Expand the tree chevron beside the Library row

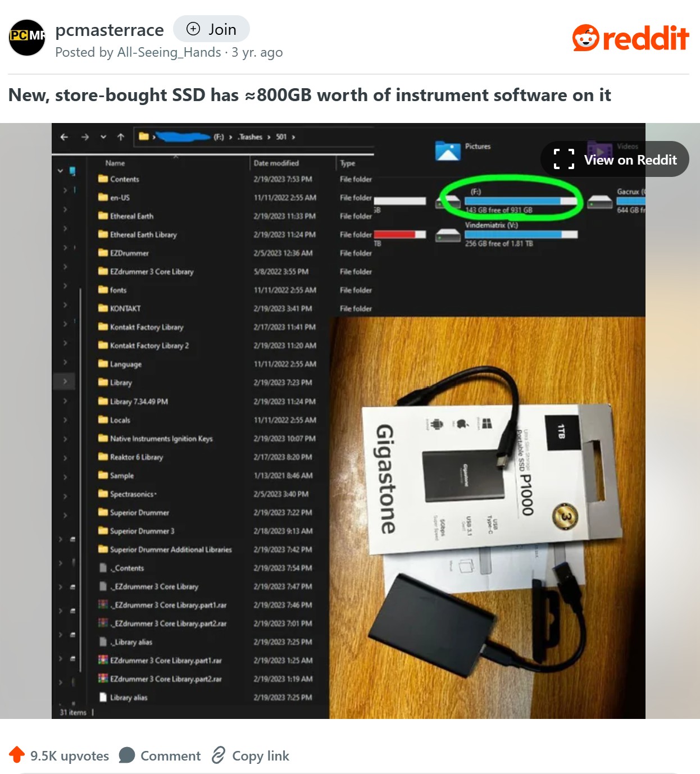pyautogui.click(x=65, y=381)
